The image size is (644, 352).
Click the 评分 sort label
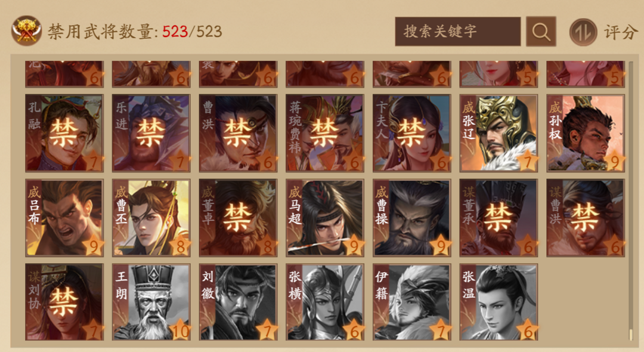[620, 32]
